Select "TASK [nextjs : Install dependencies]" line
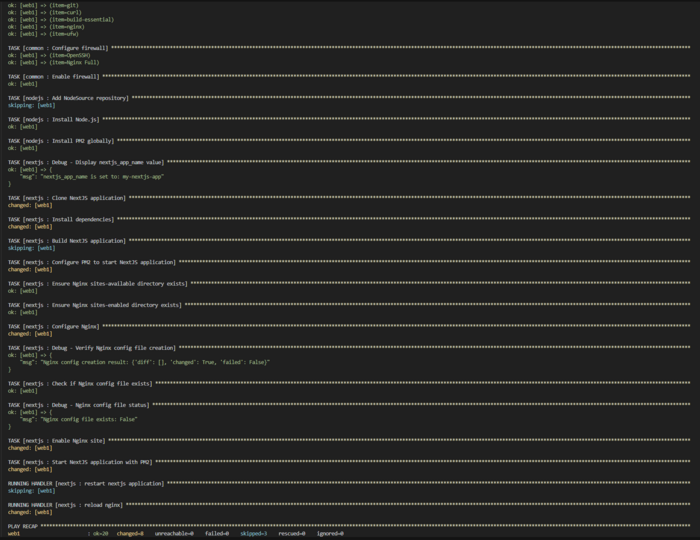Viewport: 700px width, 540px height. (x=61, y=220)
